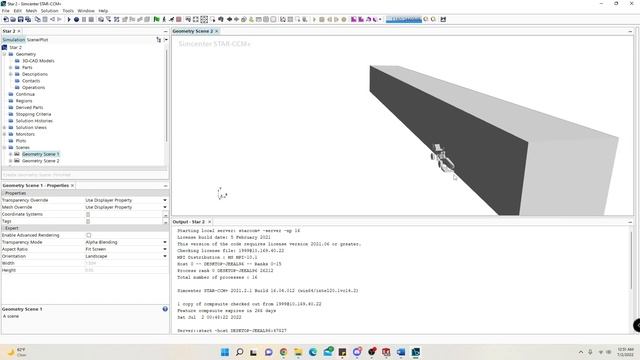This screenshot has width=640, height=360.
Task: Open the Solution menu
Action: [x=49, y=11]
